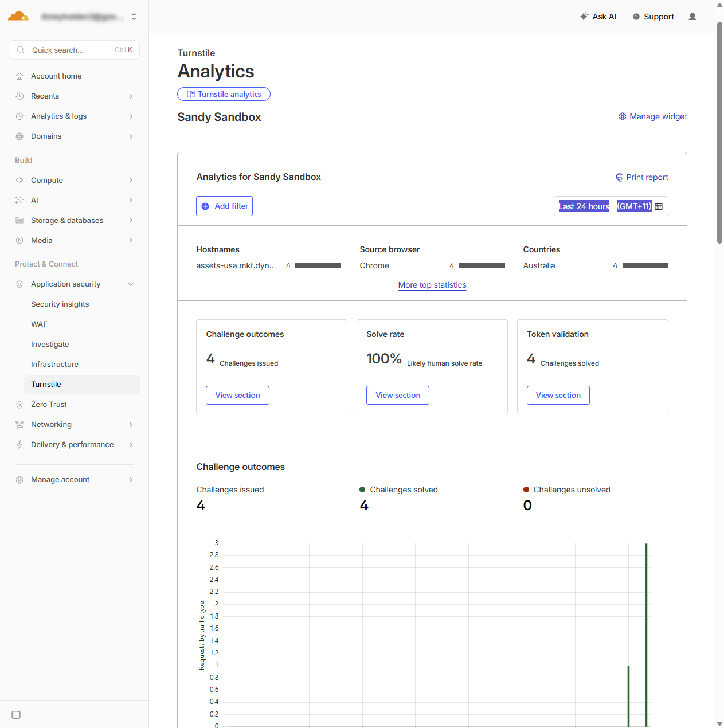This screenshot has height=728, width=724.
Task: Click the Analytics & logs icon
Action: point(19,116)
